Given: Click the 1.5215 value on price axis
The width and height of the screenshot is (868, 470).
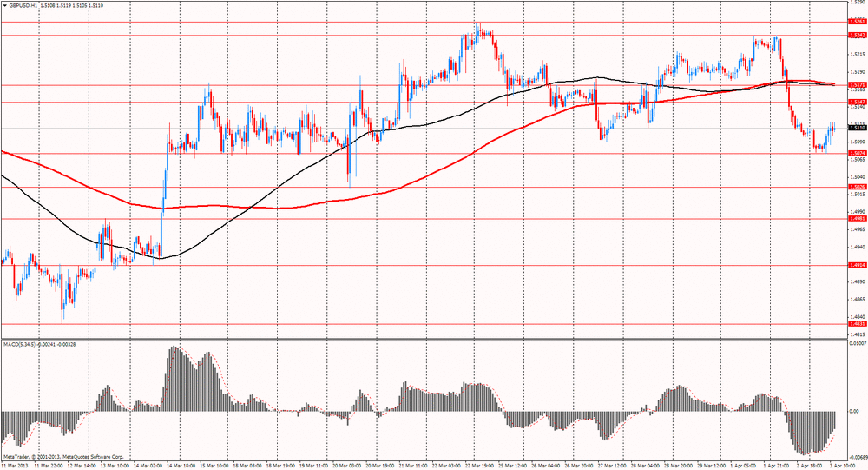Looking at the screenshot, I should pos(857,55).
